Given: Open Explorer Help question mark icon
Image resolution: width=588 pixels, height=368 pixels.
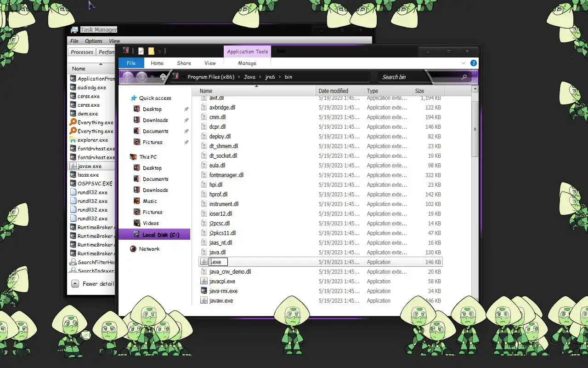Looking at the screenshot, I should [x=473, y=63].
